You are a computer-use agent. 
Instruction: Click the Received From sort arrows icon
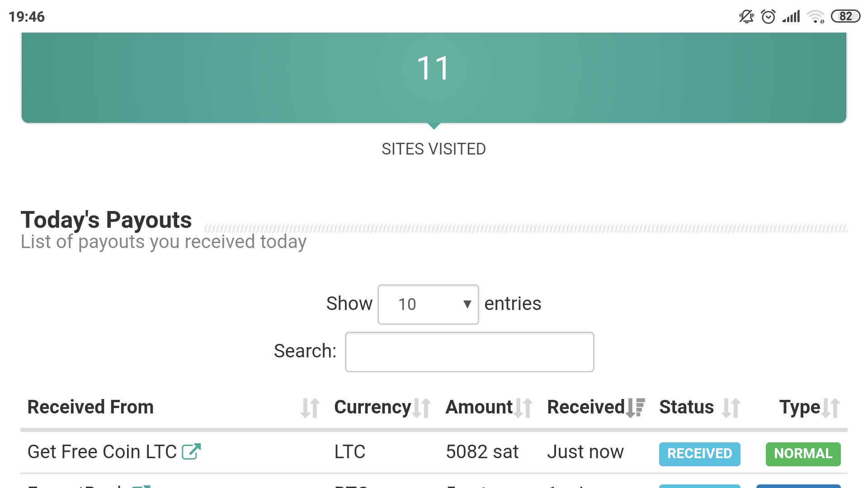click(310, 408)
